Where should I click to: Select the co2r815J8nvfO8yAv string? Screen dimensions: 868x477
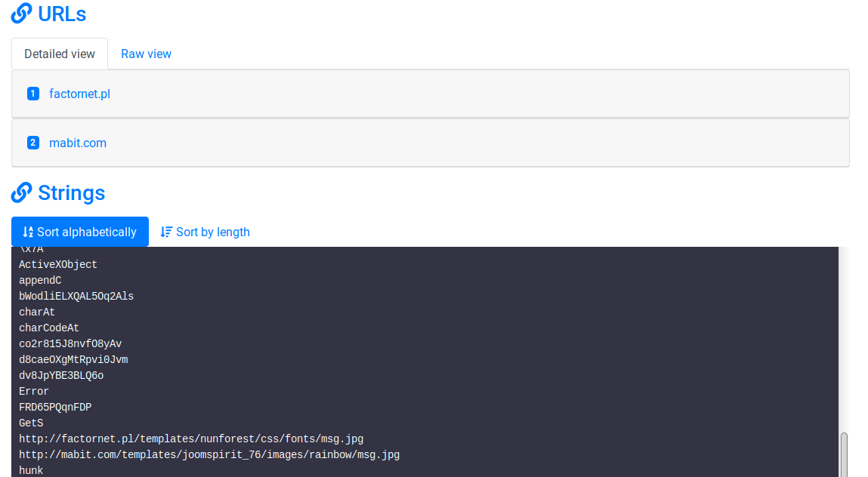click(x=70, y=343)
